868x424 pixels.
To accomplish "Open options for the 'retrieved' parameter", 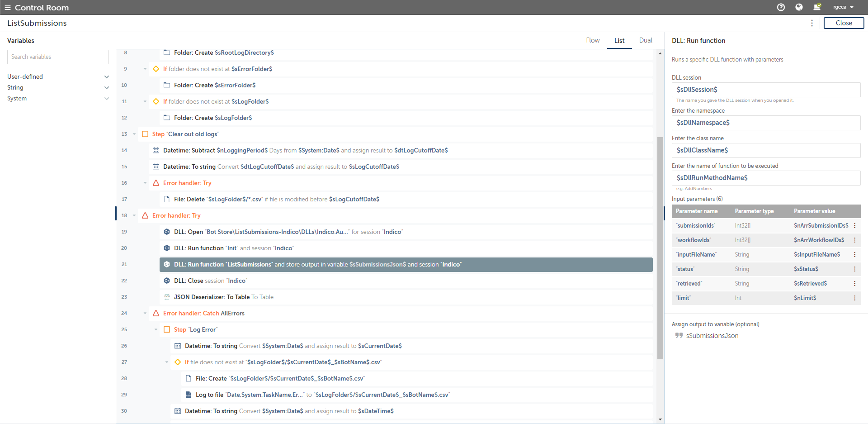I will 855,283.
